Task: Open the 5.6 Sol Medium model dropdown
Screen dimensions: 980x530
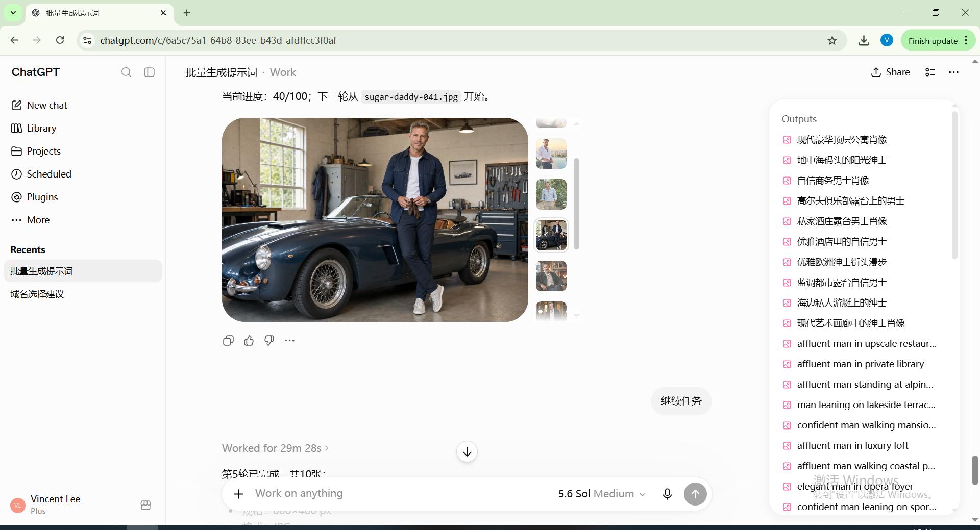Action: 602,494
